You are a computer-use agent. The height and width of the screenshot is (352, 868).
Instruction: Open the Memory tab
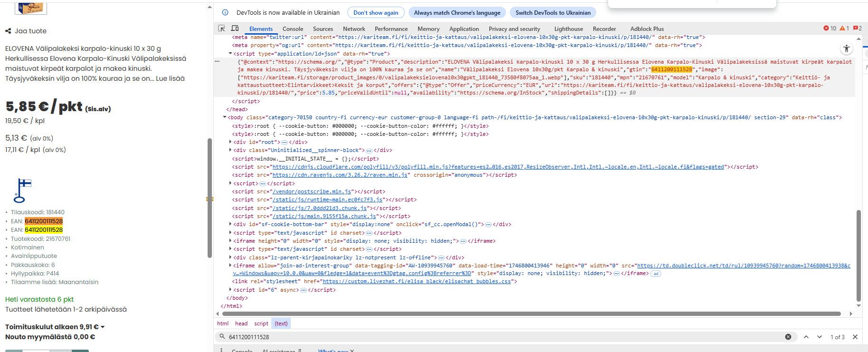click(x=429, y=29)
